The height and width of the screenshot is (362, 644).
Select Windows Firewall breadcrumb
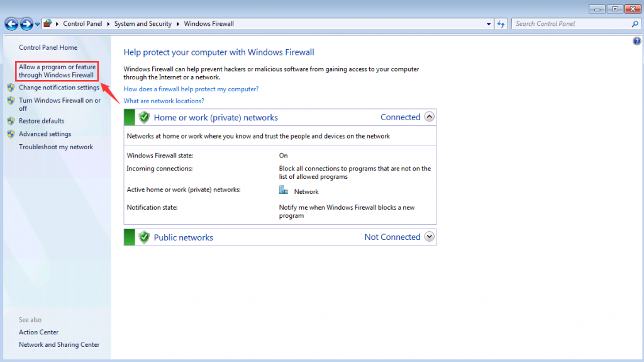(209, 24)
